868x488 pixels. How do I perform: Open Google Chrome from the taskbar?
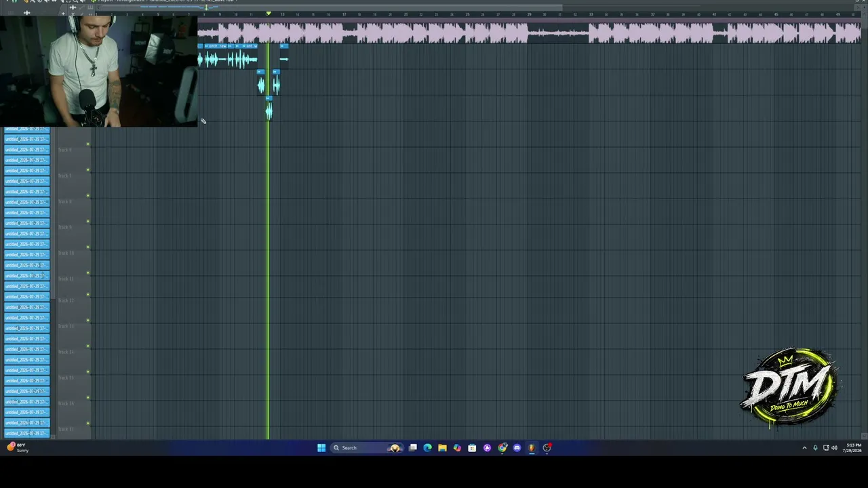point(502,447)
